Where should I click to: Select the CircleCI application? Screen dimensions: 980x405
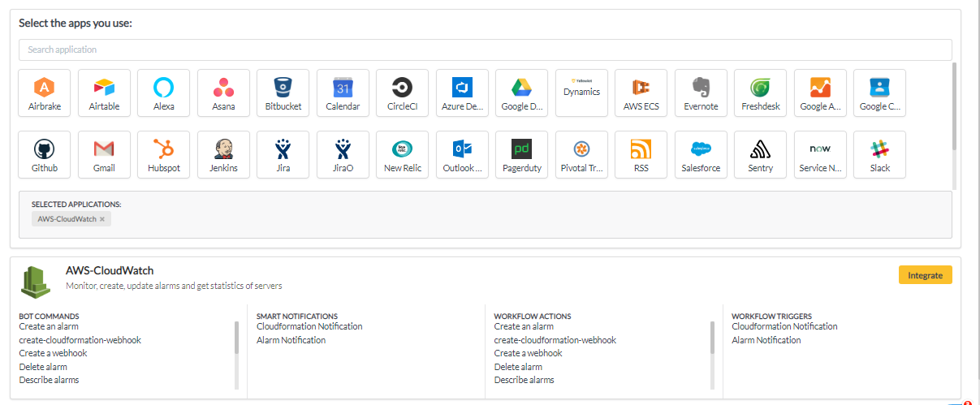403,93
